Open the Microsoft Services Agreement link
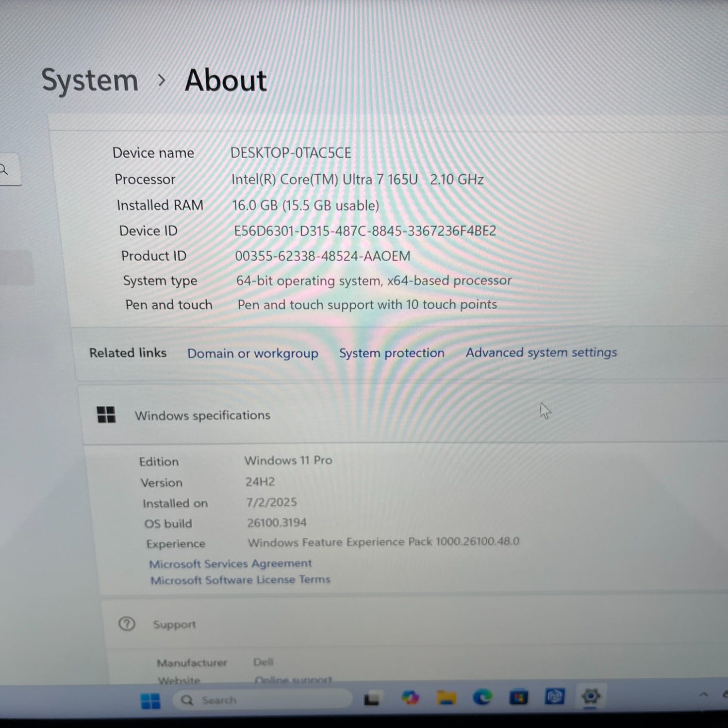This screenshot has height=728, width=728. click(231, 563)
